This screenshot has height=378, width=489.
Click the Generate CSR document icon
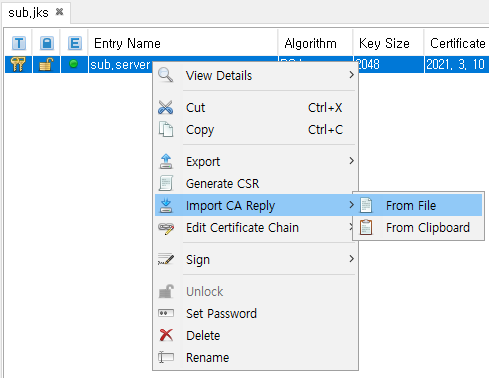(166, 183)
